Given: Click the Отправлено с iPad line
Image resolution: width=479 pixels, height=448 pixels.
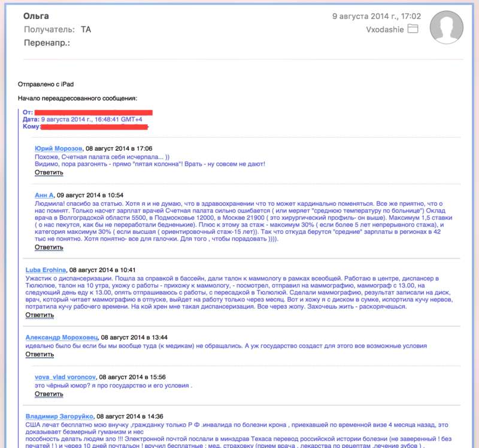Looking at the screenshot, I should [x=46, y=84].
